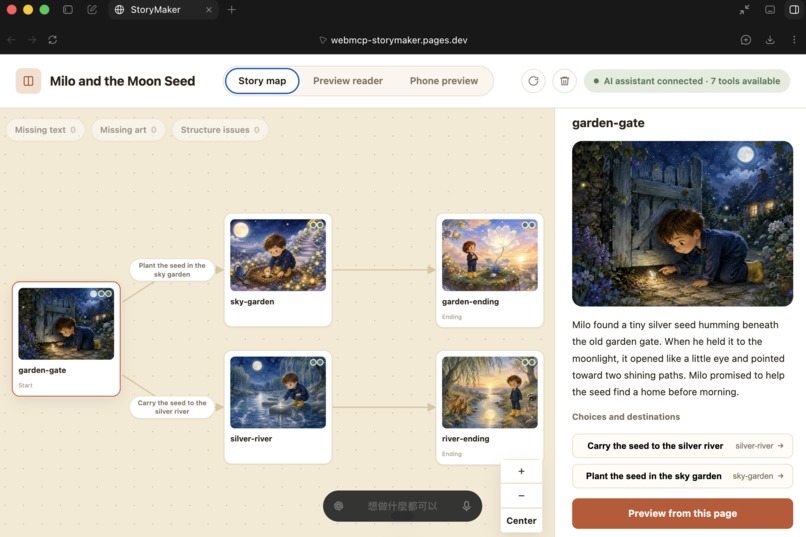The width and height of the screenshot is (806, 537).
Task: Click Preview from this page button
Action: click(x=682, y=513)
